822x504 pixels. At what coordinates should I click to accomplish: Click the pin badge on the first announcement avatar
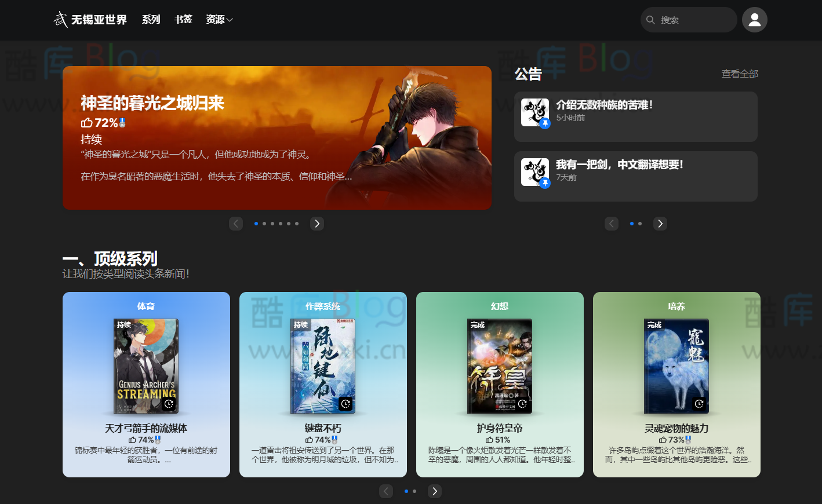tap(544, 124)
